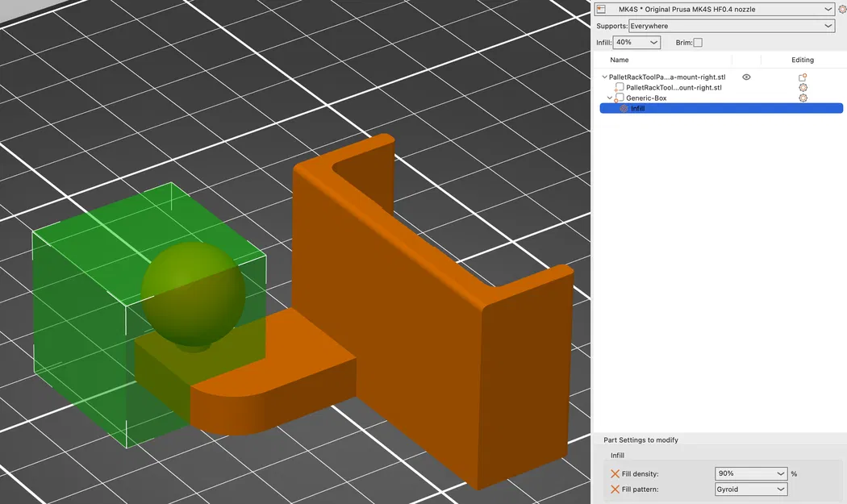Click the cube part icon next to Generic-Box
Screen dimensions: 847x504
click(x=620, y=98)
